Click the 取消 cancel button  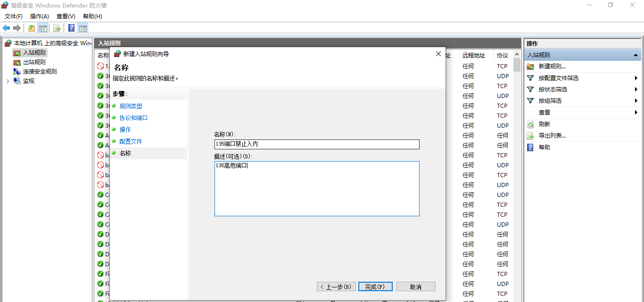416,286
